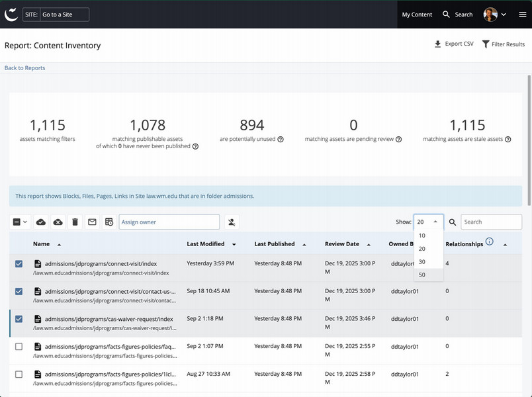Show help for never published assets
The image size is (532, 397).
coord(195,146)
